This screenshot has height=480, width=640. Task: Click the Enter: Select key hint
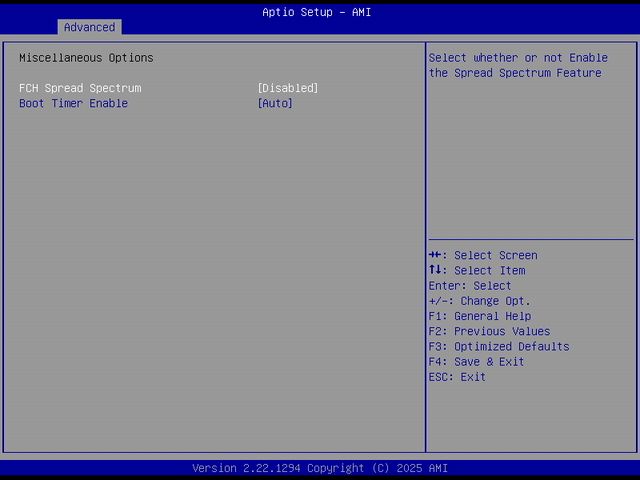pyautogui.click(x=470, y=286)
